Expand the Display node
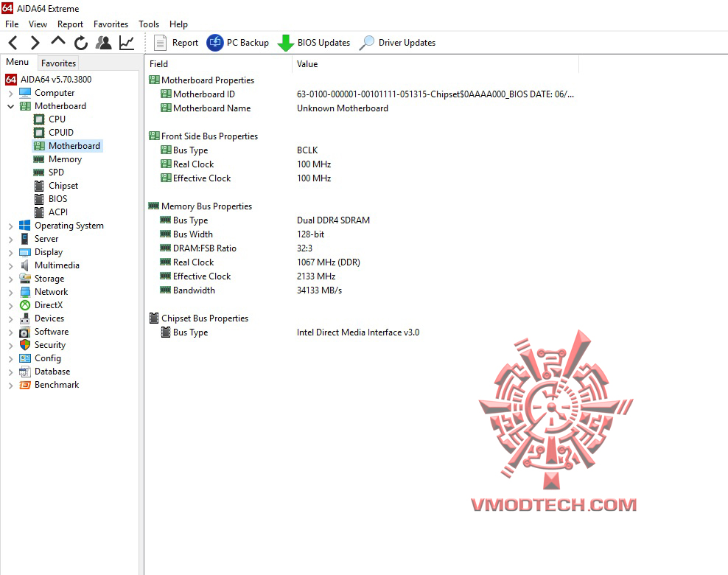Viewport: 728px width, 575px height. point(10,253)
